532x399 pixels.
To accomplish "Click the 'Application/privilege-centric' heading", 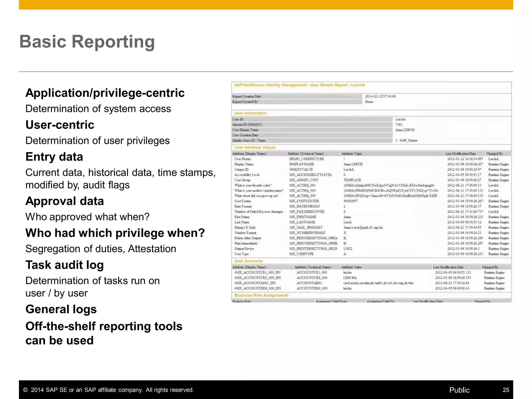I will point(105,93).
